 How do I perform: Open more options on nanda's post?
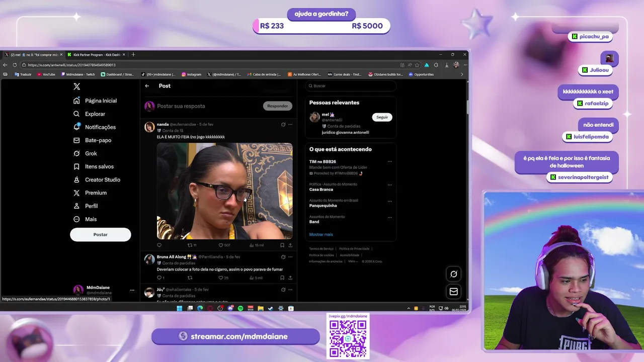290,124
